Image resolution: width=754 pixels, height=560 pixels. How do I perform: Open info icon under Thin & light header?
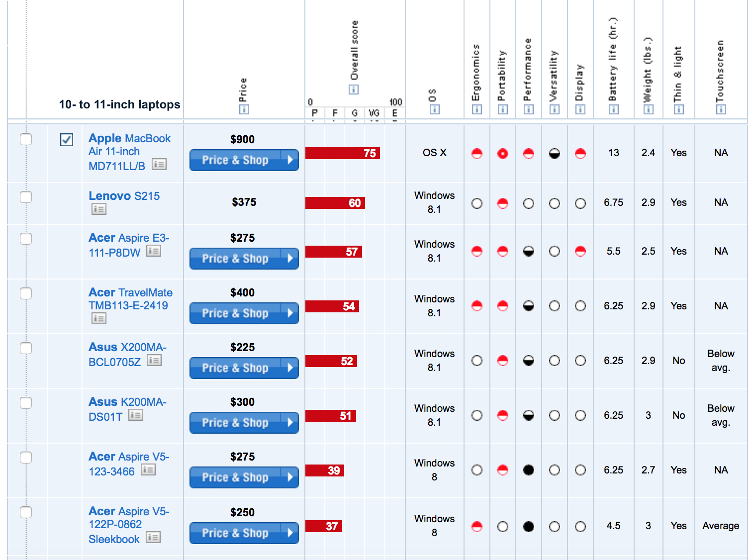pos(679,109)
